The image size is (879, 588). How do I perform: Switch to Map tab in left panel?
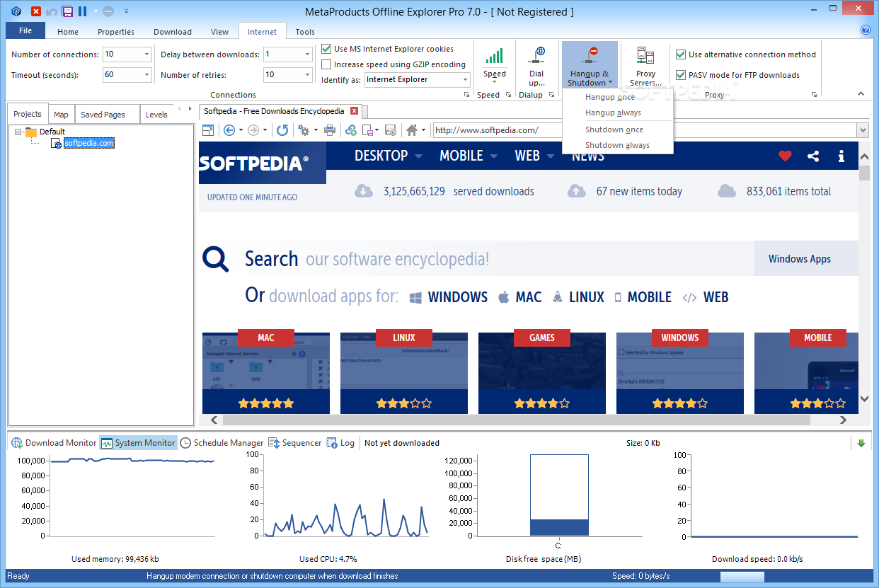tap(61, 115)
